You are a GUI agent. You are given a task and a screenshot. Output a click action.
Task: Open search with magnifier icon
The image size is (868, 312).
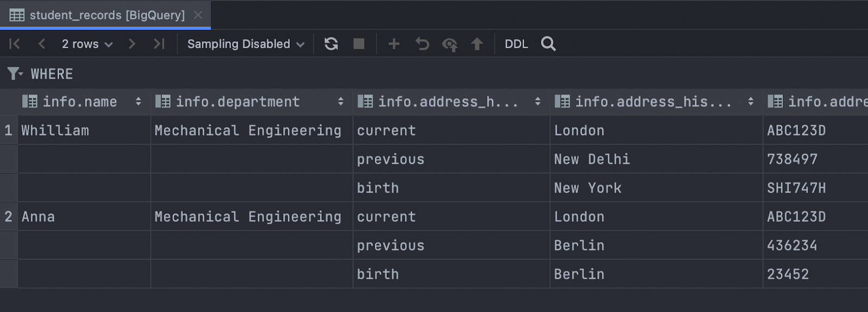pos(548,44)
